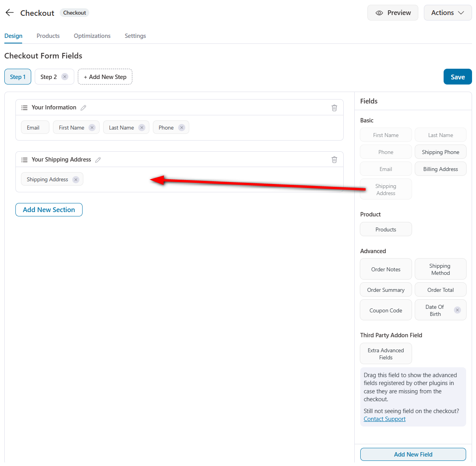Click the greyed Phone field in Basic
The width and height of the screenshot is (476, 466).
(x=386, y=152)
